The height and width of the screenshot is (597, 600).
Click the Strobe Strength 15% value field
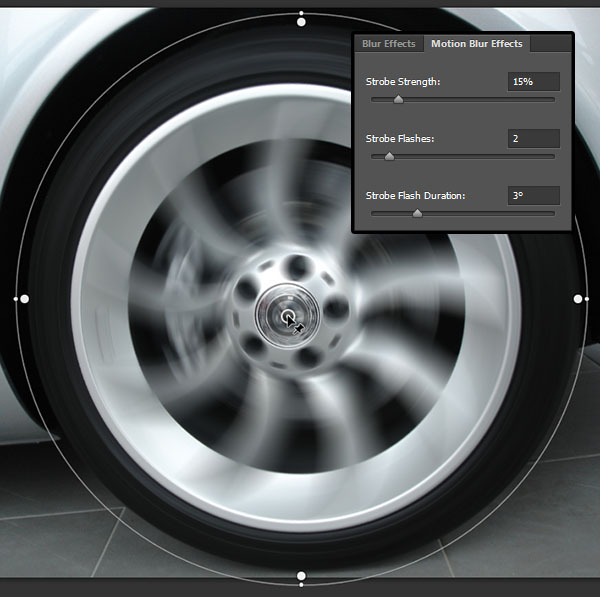pos(532,82)
